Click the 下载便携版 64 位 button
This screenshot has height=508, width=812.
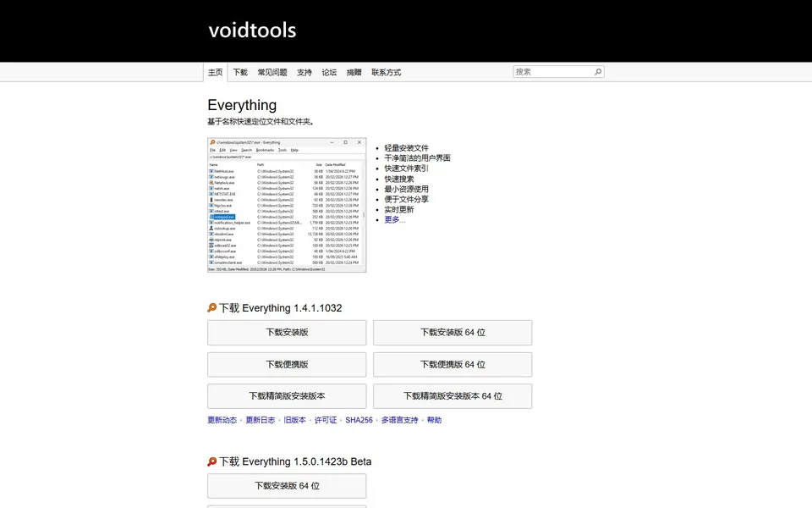click(453, 364)
